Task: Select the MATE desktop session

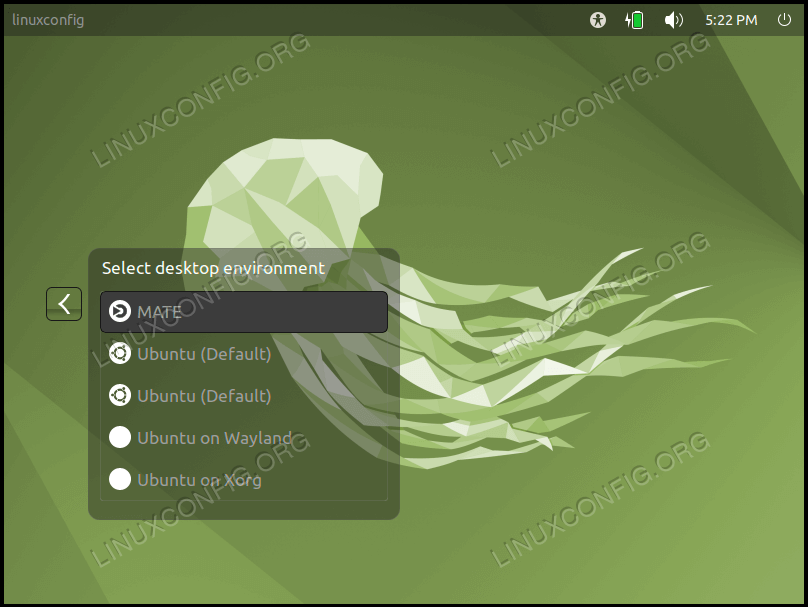Action: tap(244, 312)
